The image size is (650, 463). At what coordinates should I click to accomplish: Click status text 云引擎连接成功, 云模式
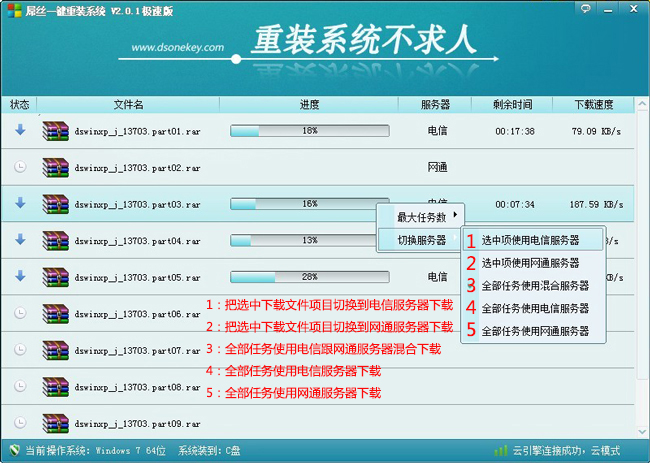566,451
